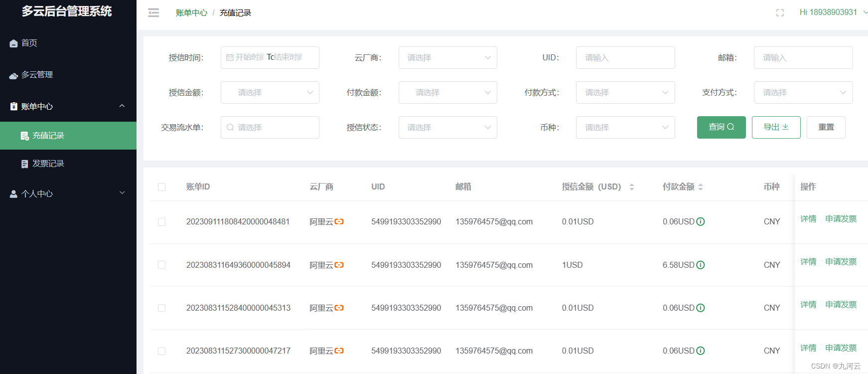Image resolution: width=868 pixels, height=374 pixels.
Task: Click the 1359764575@qq.com cell in row 48481
Action: (x=494, y=221)
